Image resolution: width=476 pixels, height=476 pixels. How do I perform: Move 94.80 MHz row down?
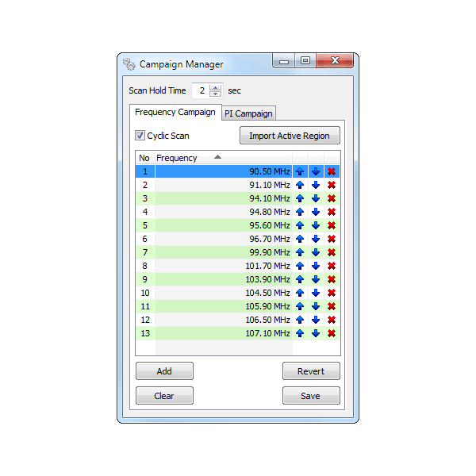pos(316,212)
